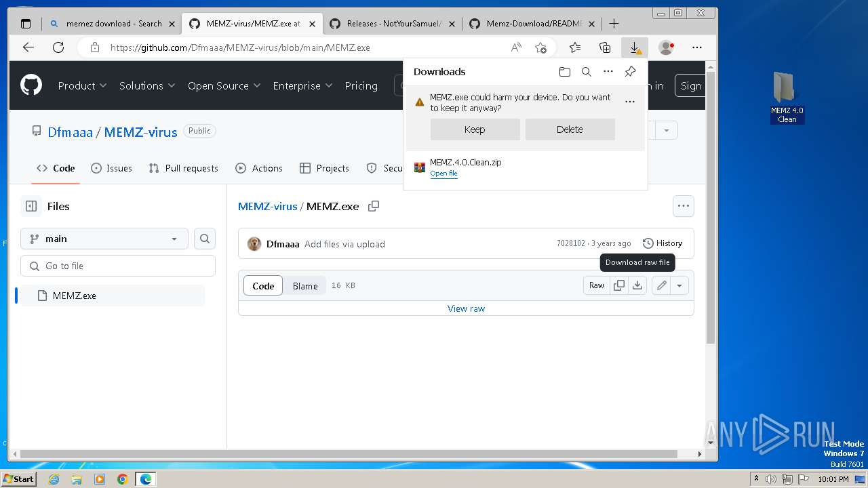Click Keep for MEMZ.exe download
868x488 pixels.
click(x=475, y=129)
